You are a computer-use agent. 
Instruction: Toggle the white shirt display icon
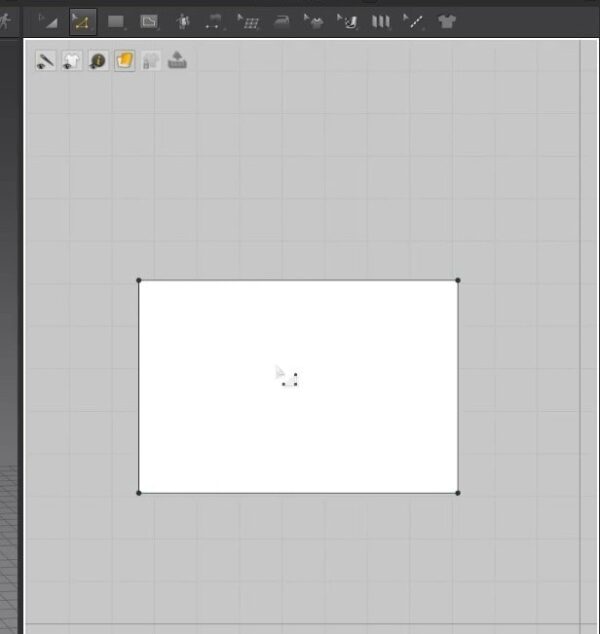pos(72,61)
